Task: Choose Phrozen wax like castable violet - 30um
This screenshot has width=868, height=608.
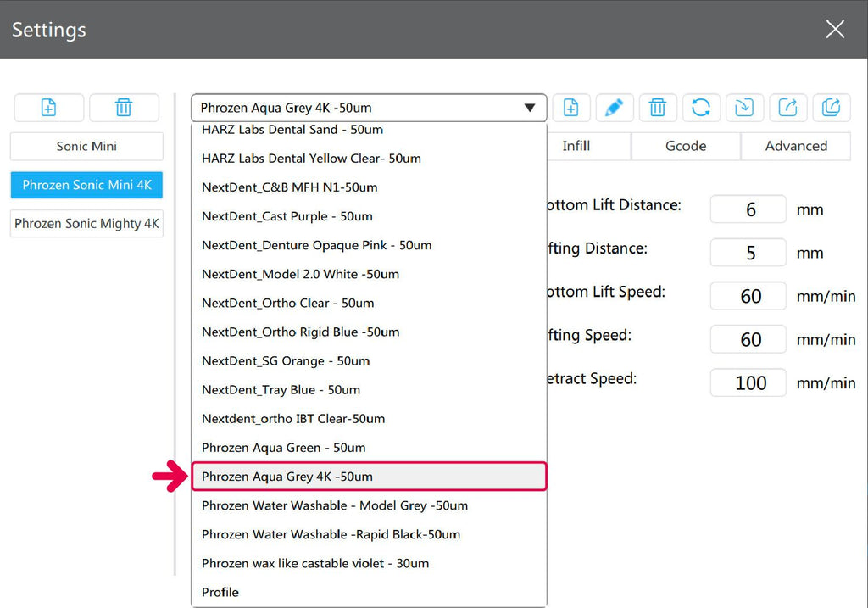Action: click(x=369, y=563)
